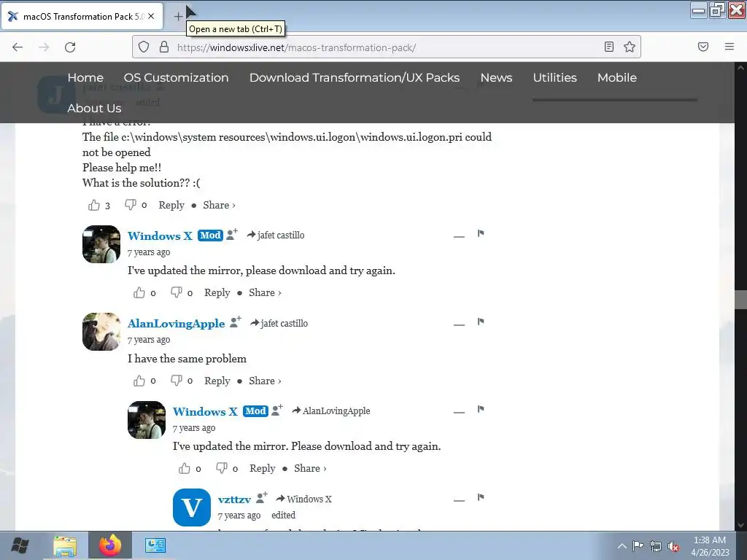The image size is (747, 560).
Task: Click AlanLovingApple's avatar thumbnail
Action: pyautogui.click(x=101, y=332)
